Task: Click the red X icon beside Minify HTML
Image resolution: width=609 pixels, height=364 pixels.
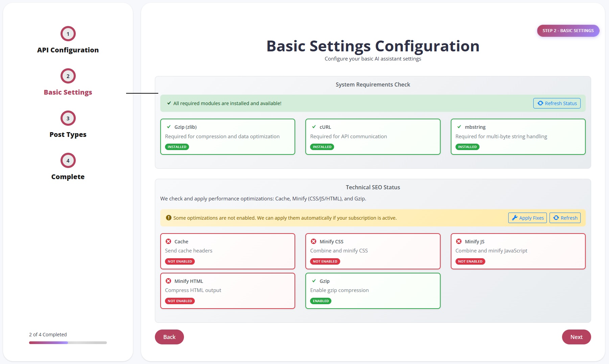Action: [168, 281]
